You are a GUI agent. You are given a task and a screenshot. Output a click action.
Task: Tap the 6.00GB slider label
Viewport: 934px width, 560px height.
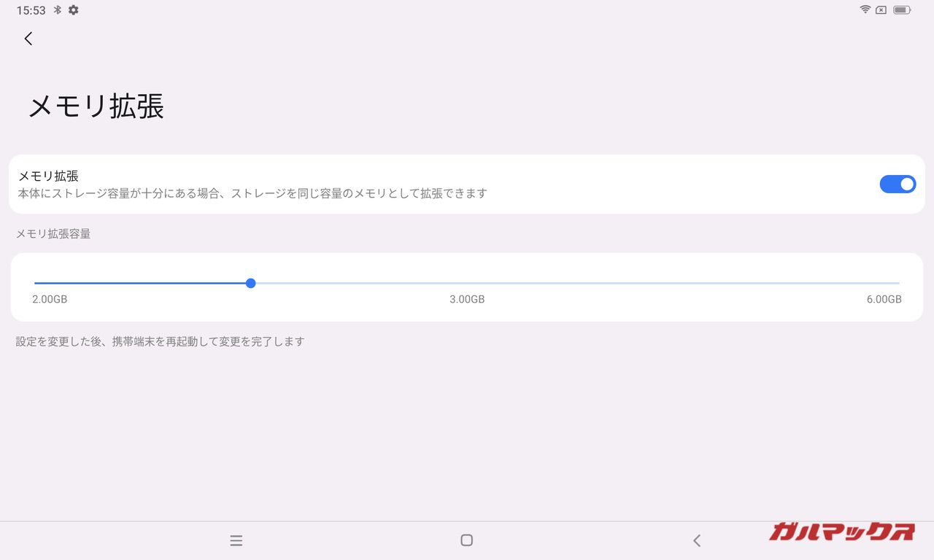click(x=884, y=299)
